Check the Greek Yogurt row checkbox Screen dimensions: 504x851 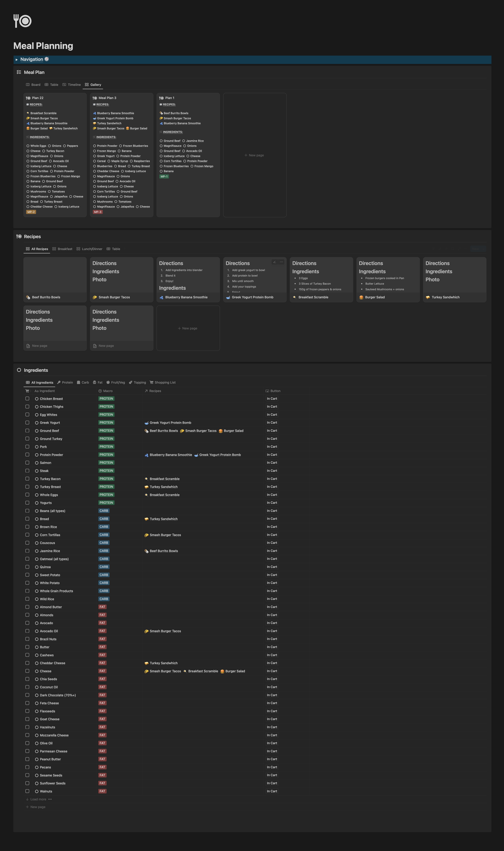(x=27, y=423)
